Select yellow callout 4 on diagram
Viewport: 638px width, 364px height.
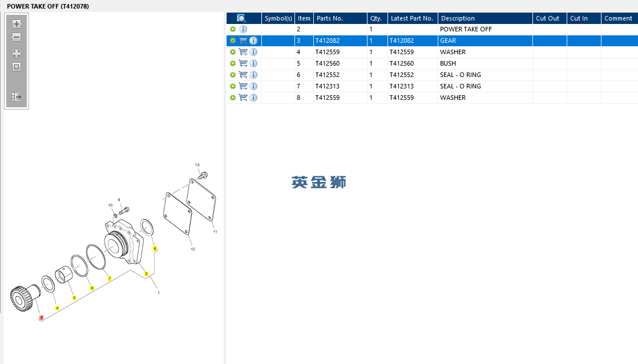(57, 308)
